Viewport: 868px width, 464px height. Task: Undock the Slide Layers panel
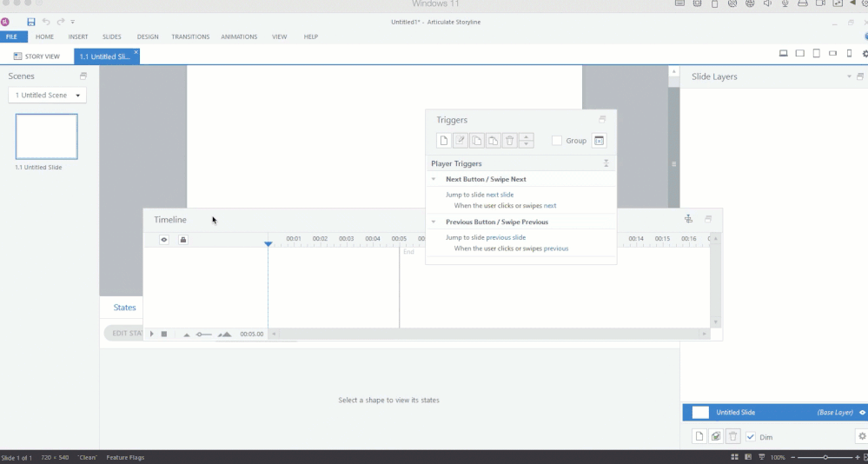coord(860,76)
